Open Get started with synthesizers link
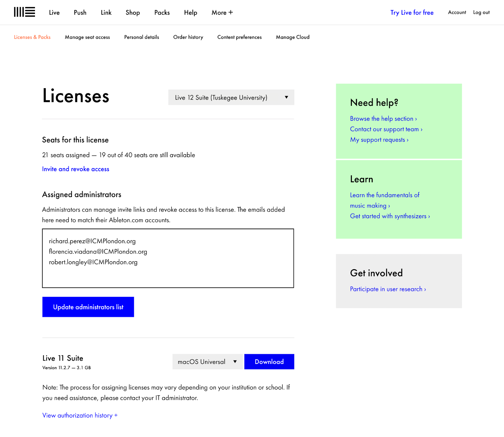 click(x=390, y=216)
